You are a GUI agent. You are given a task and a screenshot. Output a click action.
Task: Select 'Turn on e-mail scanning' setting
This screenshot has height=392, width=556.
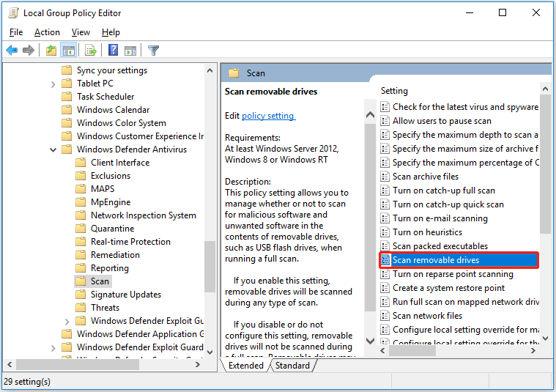click(x=440, y=218)
